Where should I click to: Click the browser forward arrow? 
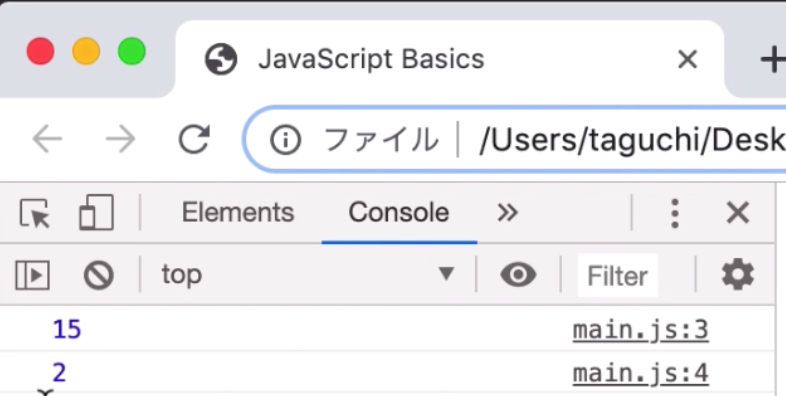tap(120, 139)
